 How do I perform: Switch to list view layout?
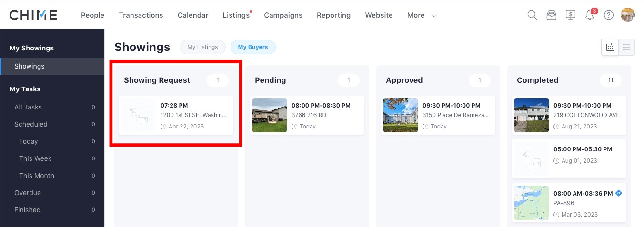[626, 47]
